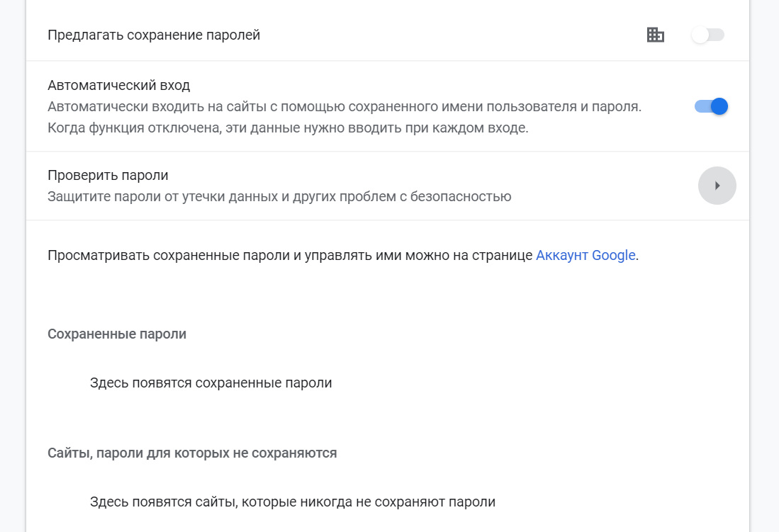This screenshot has height=532, width=779.
Task: Open the Аккаунт Google link
Action: [585, 256]
